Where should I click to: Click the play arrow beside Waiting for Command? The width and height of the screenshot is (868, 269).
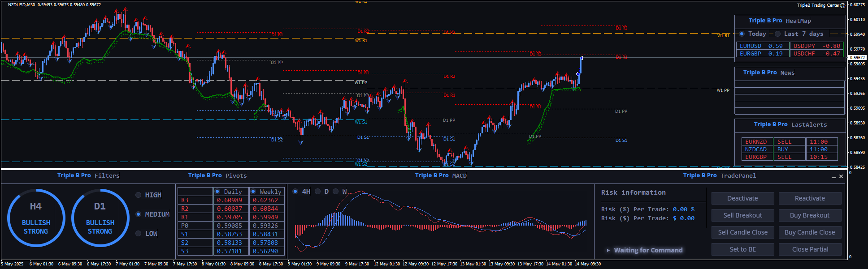click(x=608, y=250)
